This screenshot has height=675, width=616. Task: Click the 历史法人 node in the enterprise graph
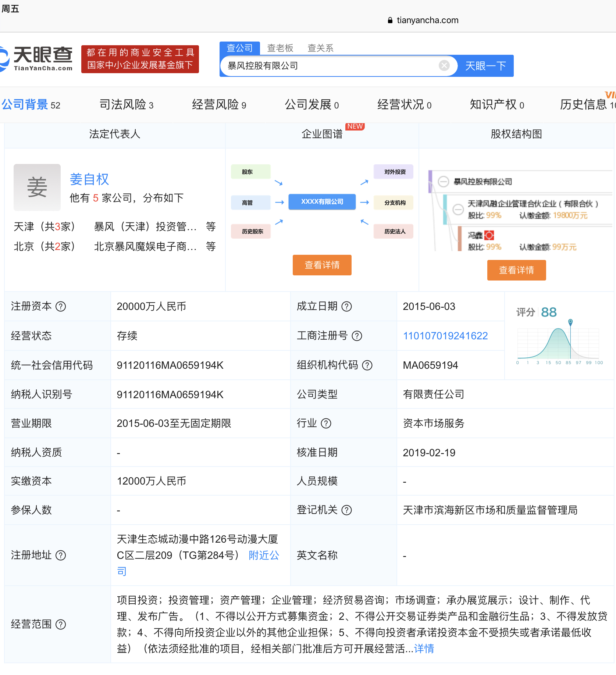[x=394, y=231]
